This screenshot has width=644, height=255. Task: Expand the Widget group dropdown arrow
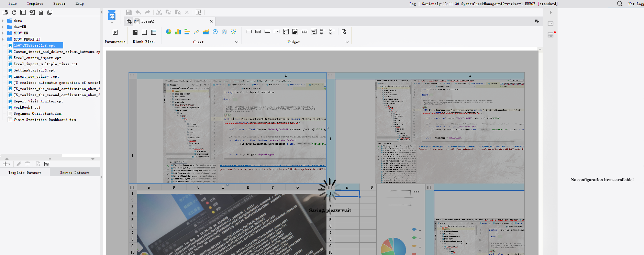point(347,42)
